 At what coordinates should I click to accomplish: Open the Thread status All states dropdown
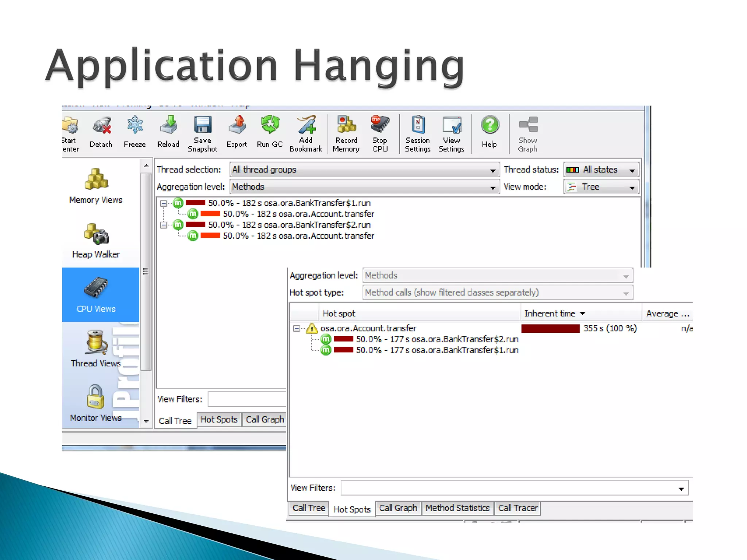coord(601,170)
